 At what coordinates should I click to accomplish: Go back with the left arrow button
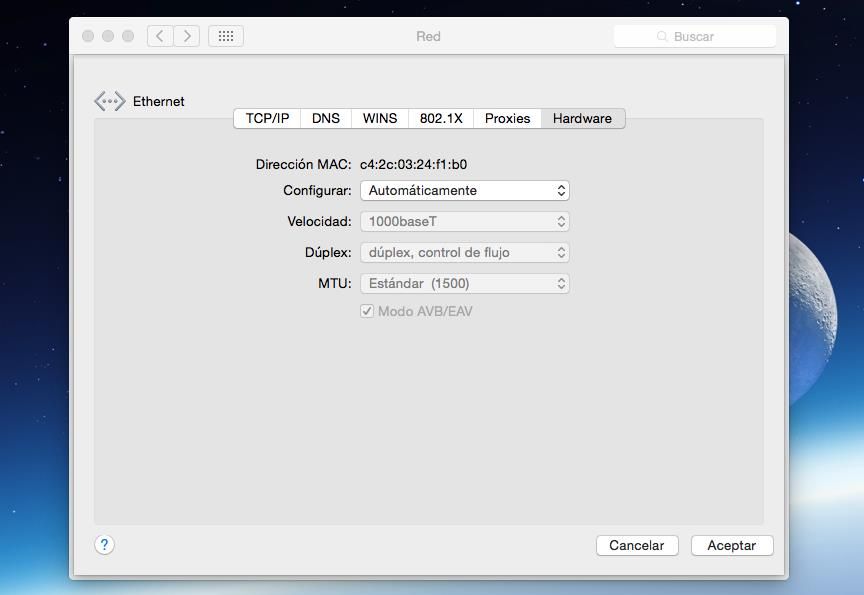click(160, 36)
